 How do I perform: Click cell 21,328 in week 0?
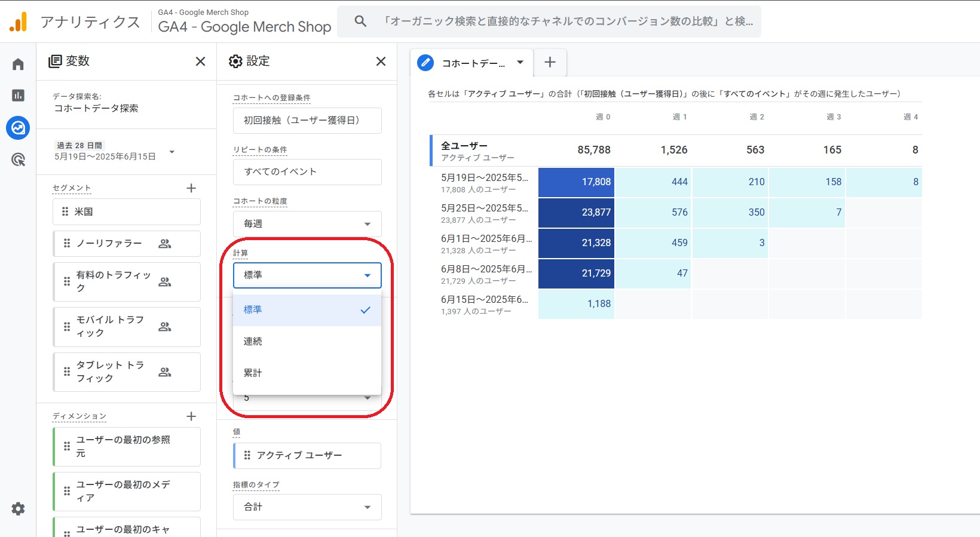[x=576, y=243]
